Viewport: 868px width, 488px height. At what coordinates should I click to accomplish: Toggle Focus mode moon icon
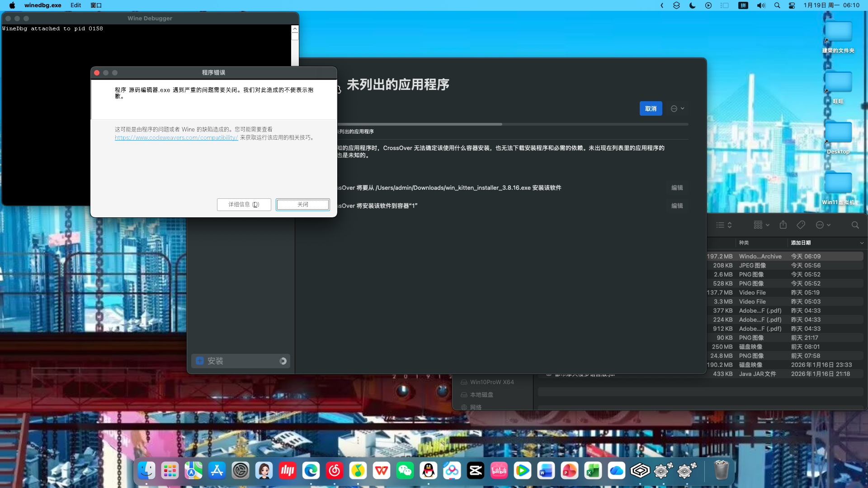click(692, 5)
